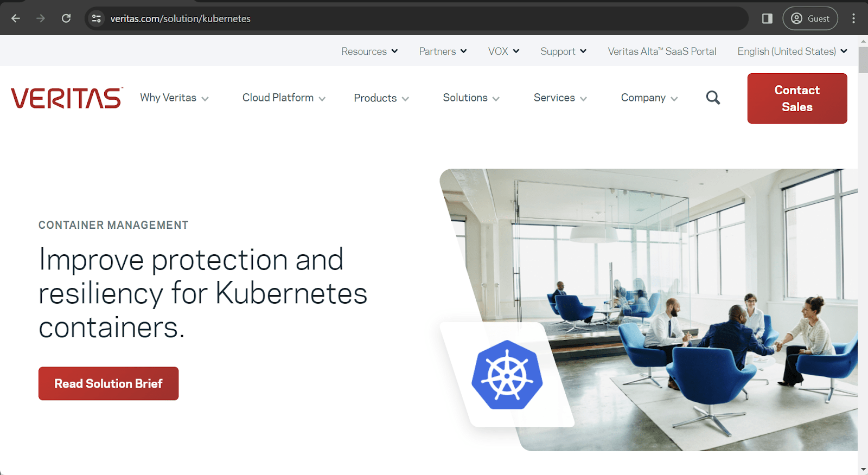Viewport: 868px width, 475px height.
Task: Open the Products menu
Action: point(381,98)
